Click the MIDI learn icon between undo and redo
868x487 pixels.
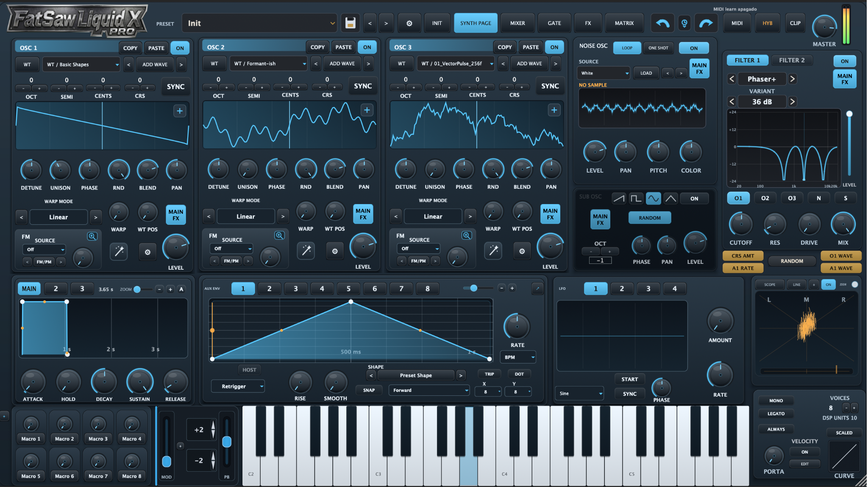[x=684, y=23]
